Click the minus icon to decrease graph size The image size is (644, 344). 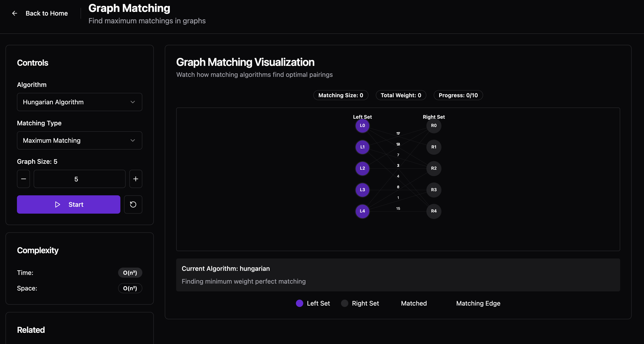[x=23, y=179]
